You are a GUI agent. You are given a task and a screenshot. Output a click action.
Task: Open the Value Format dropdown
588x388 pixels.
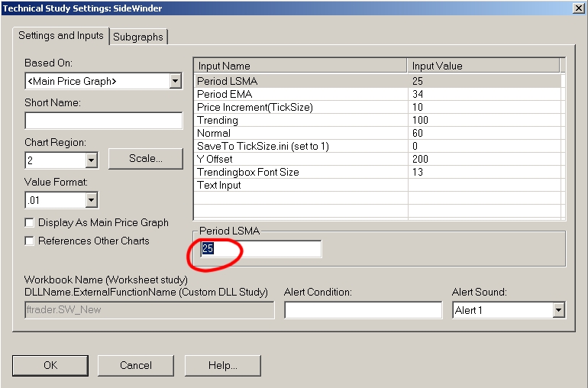click(92, 200)
